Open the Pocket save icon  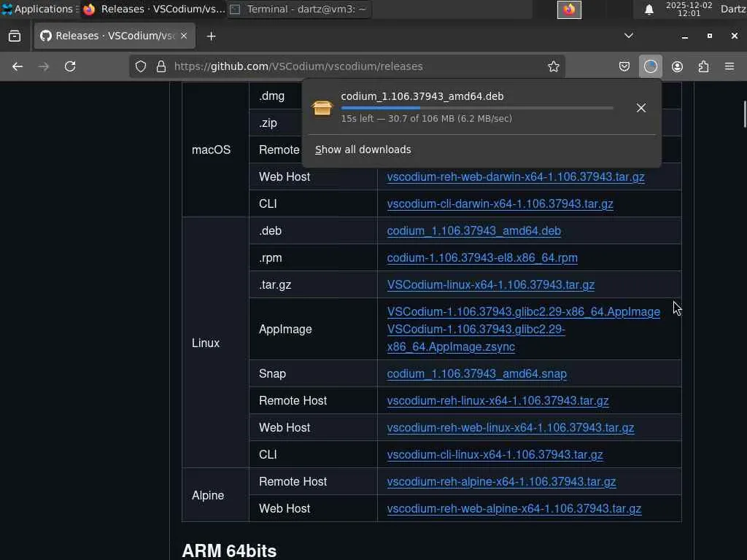[624, 66]
